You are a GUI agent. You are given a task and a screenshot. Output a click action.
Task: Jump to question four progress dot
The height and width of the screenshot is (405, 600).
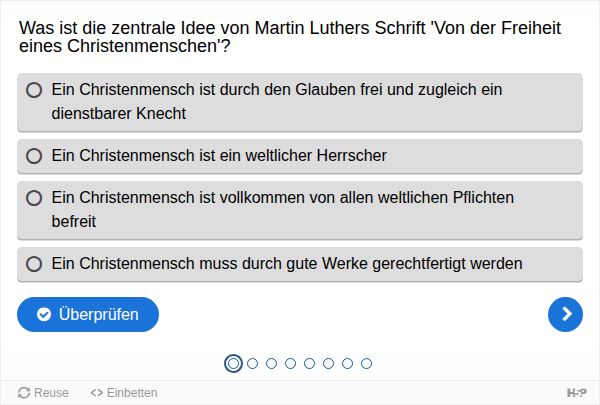(x=290, y=363)
